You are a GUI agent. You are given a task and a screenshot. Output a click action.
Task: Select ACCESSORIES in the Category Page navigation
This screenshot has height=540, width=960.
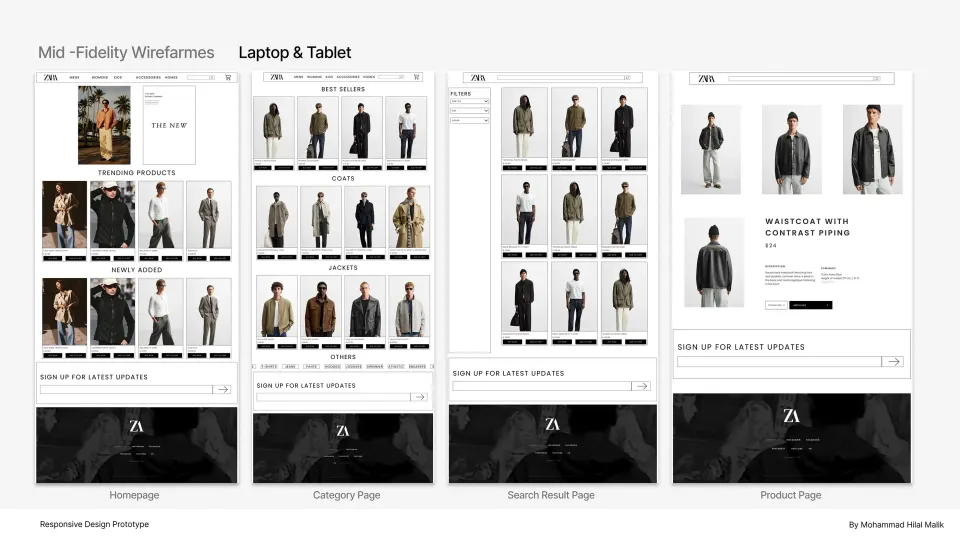(x=348, y=77)
